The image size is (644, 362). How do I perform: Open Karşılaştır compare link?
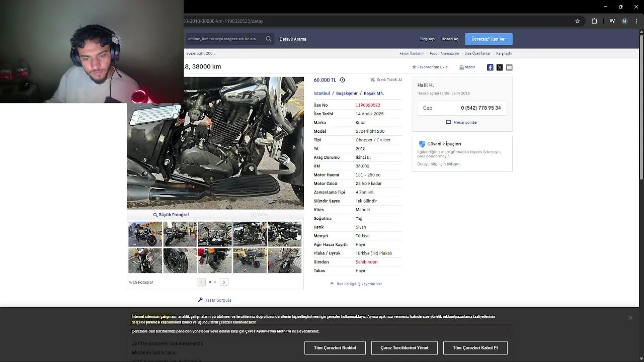(x=504, y=53)
